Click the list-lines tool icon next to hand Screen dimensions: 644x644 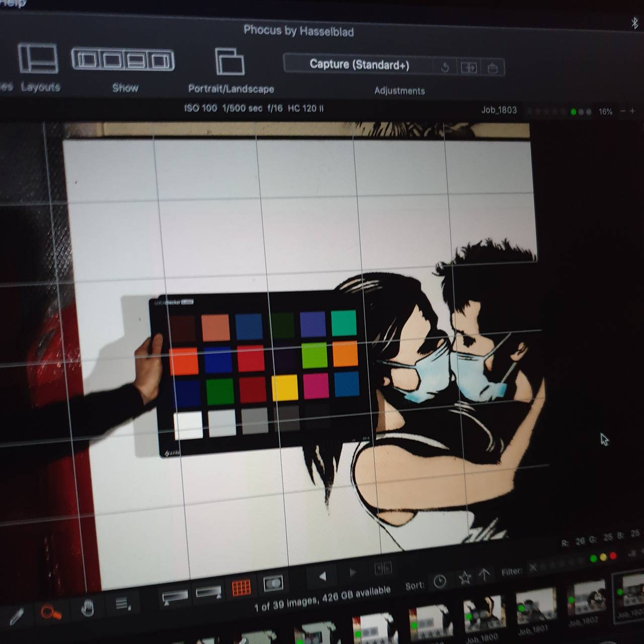point(122,603)
